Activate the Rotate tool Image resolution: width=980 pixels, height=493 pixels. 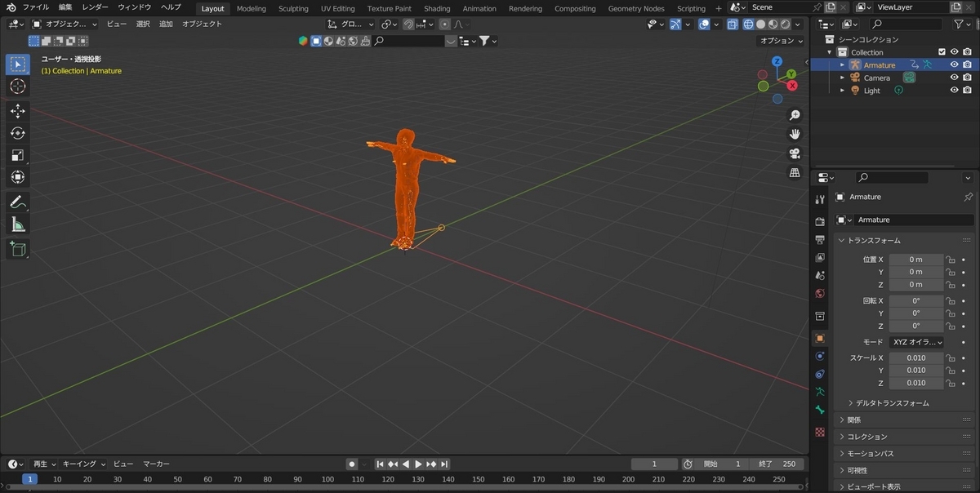point(18,133)
